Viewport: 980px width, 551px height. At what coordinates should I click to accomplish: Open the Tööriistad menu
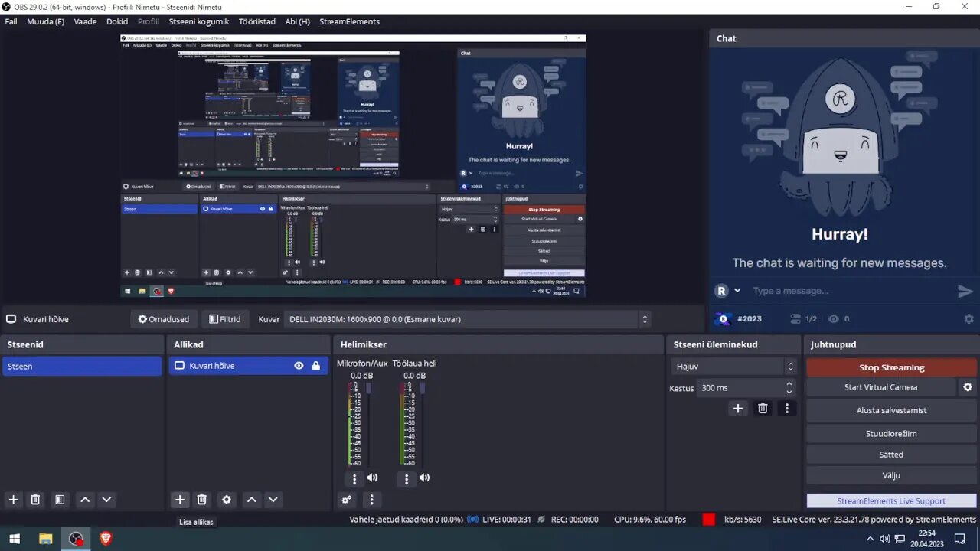256,21
